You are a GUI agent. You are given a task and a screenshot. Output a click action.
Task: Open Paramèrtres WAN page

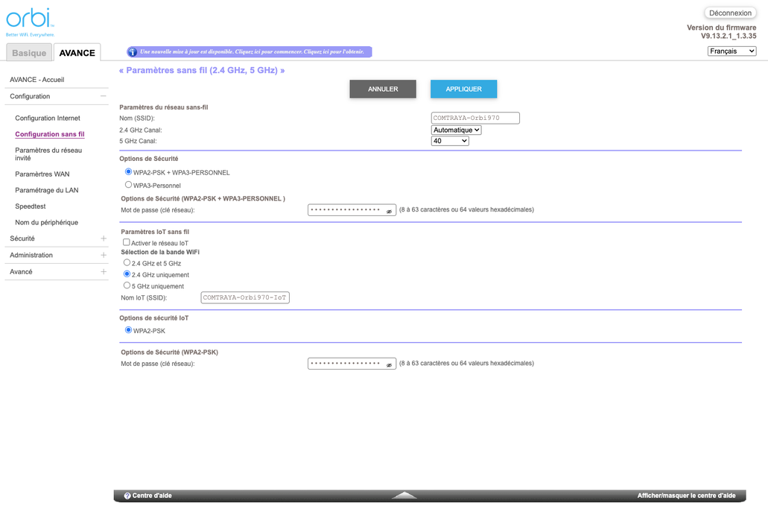(x=42, y=174)
